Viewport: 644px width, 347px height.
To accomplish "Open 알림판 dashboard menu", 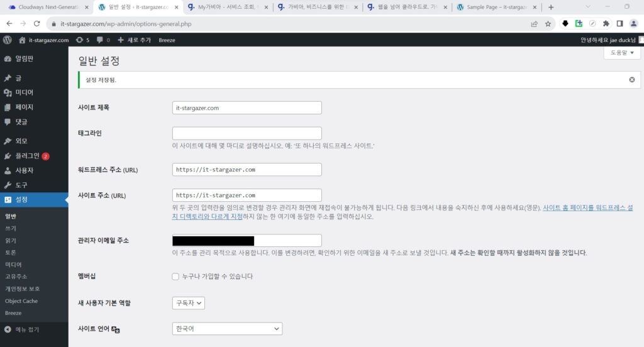I will (x=34, y=58).
